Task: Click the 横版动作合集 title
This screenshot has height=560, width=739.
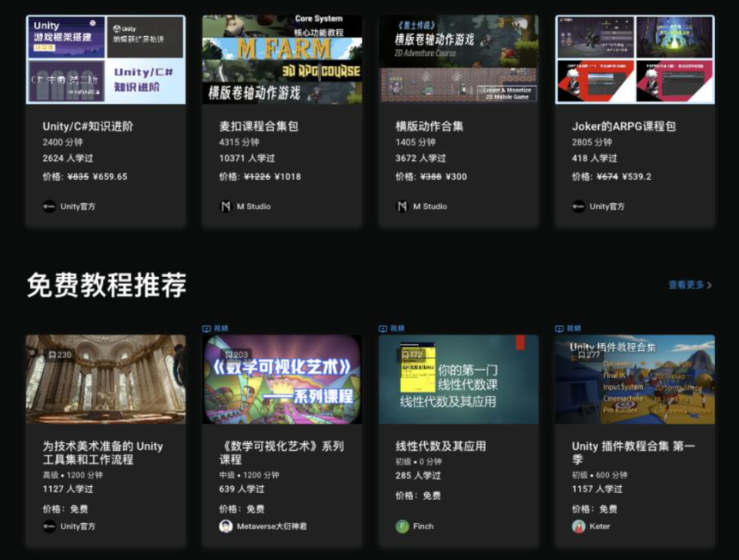Action: click(429, 126)
